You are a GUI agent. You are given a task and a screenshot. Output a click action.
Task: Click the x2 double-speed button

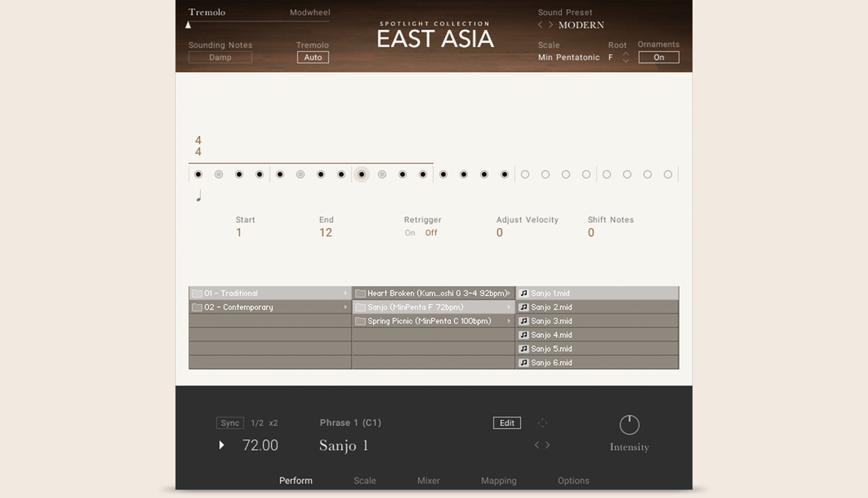pos(273,423)
